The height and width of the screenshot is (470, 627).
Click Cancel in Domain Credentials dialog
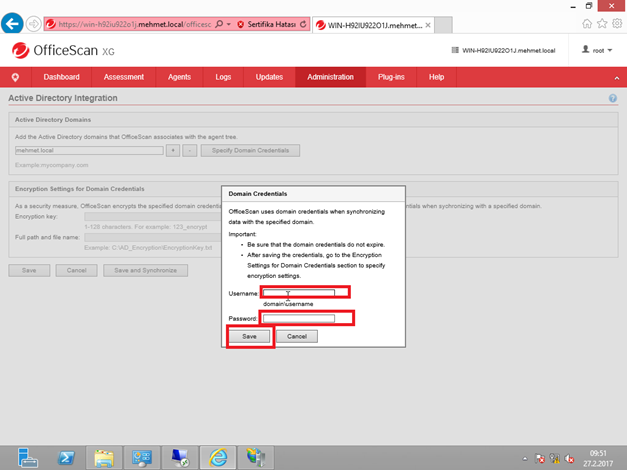pyautogui.click(x=297, y=336)
